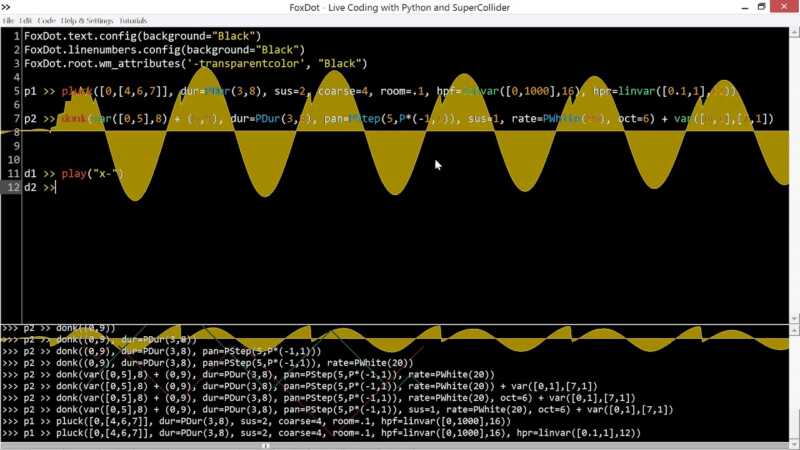Click the editor scrollbar up arrow
800x450 pixels.
pos(794,32)
